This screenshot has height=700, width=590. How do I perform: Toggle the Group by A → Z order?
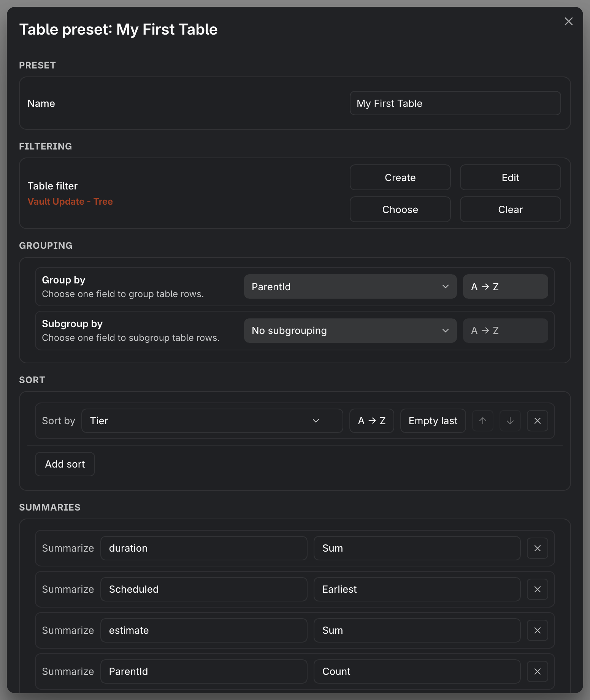[x=505, y=286]
